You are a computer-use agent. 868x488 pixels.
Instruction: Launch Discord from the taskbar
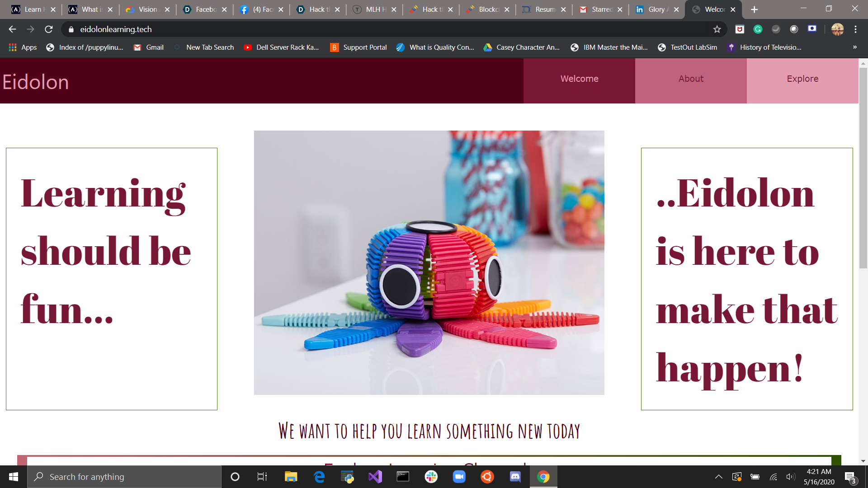(x=515, y=477)
